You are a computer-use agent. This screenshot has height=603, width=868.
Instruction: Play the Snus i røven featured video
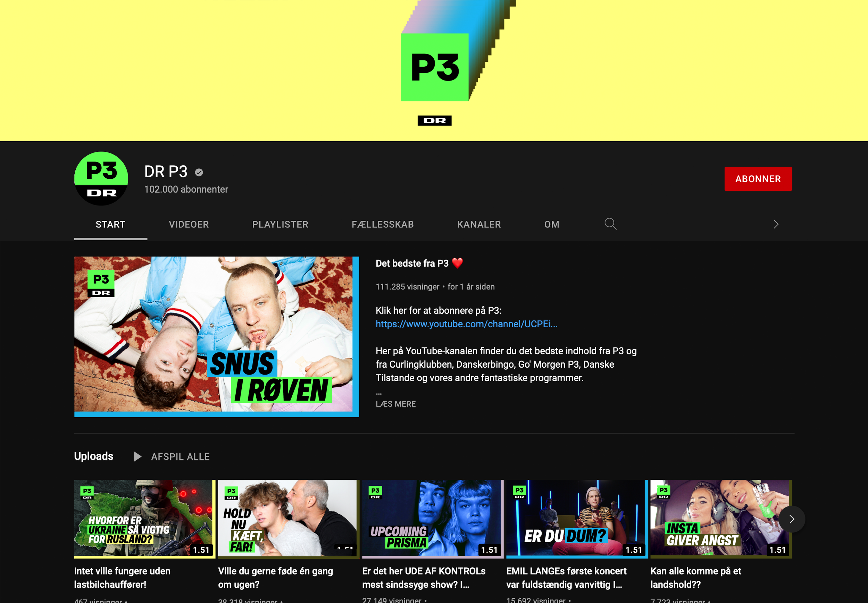[217, 336]
